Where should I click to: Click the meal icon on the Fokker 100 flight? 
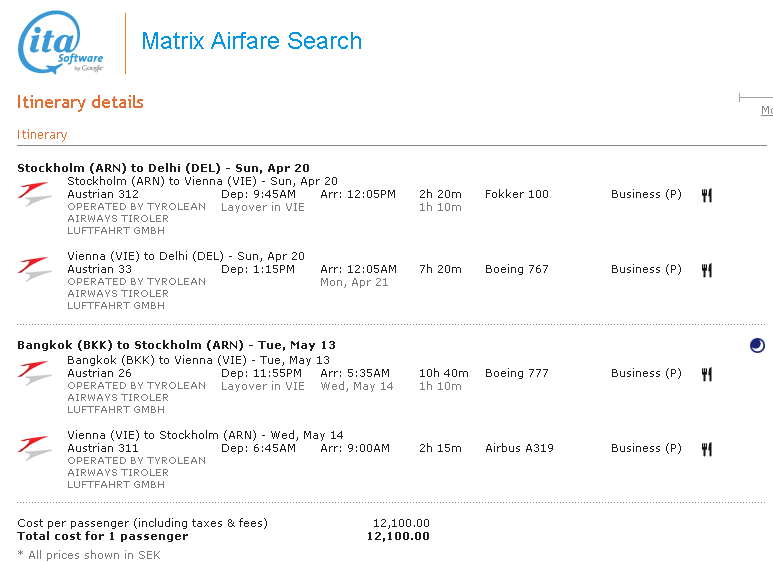pos(706,195)
